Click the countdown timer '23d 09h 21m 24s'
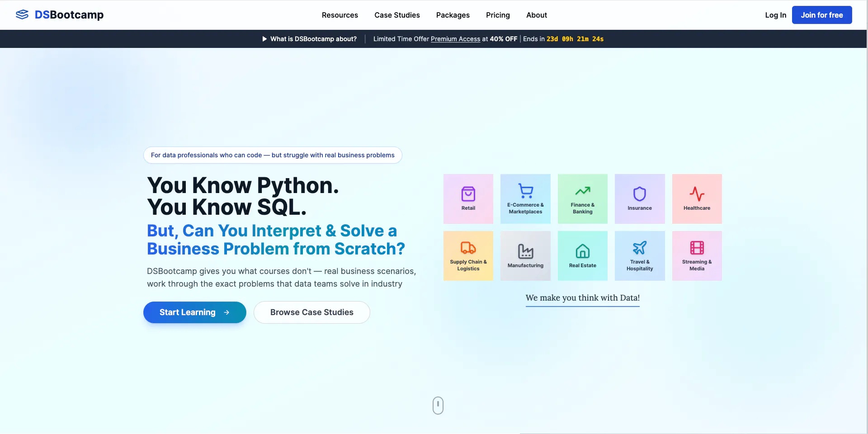Screen dimensions: 868x434 tap(575, 39)
